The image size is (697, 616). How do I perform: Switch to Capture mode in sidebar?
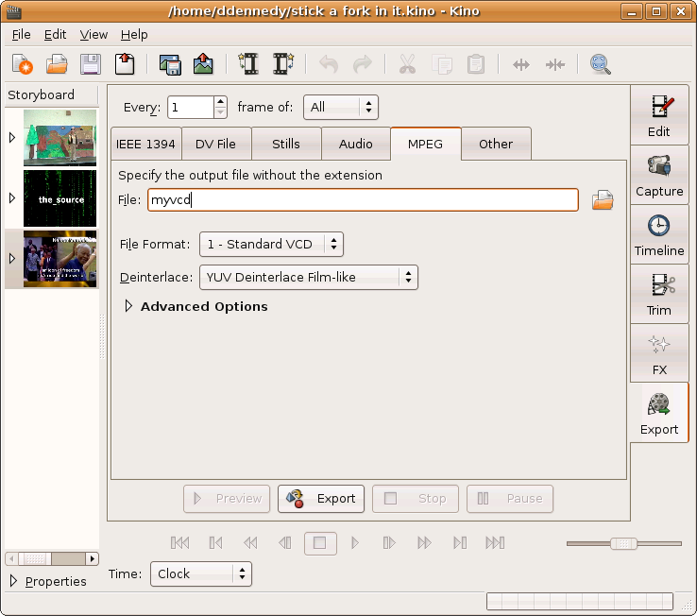pos(659,176)
